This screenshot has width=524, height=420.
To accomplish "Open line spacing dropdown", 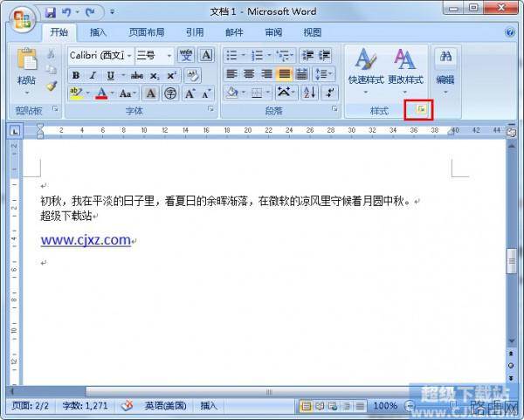I will click(323, 74).
